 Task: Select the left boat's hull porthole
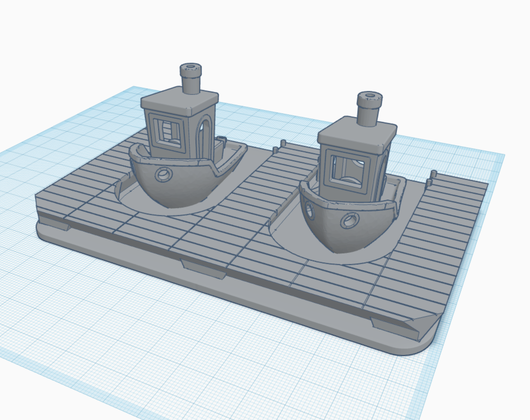[163, 175]
